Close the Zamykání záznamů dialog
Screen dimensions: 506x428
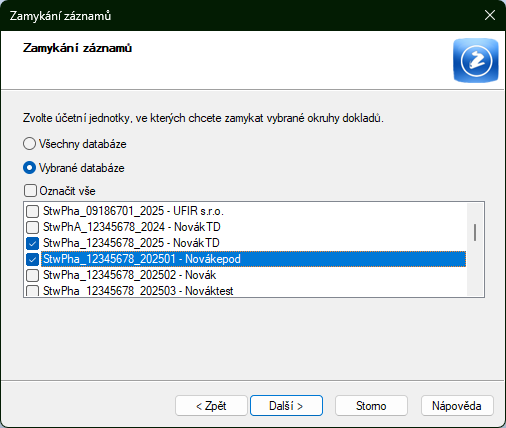pyautogui.click(x=490, y=15)
